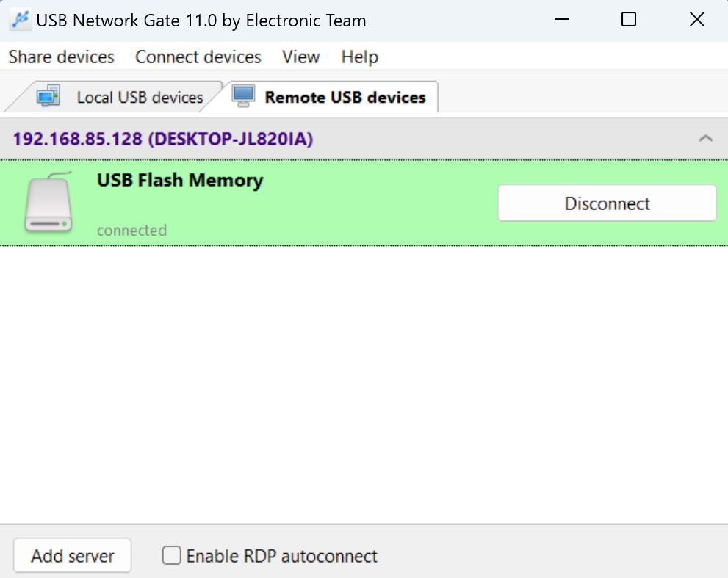Viewport: 728px width, 578px height.
Task: Click the Add server button
Action: (x=72, y=555)
